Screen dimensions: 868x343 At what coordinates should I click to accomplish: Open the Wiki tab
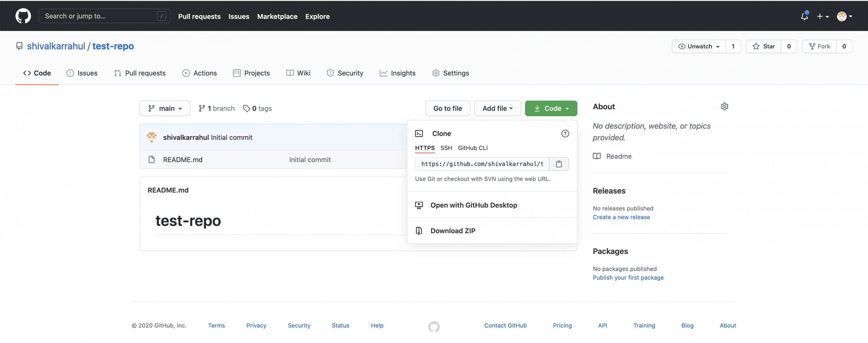click(298, 73)
